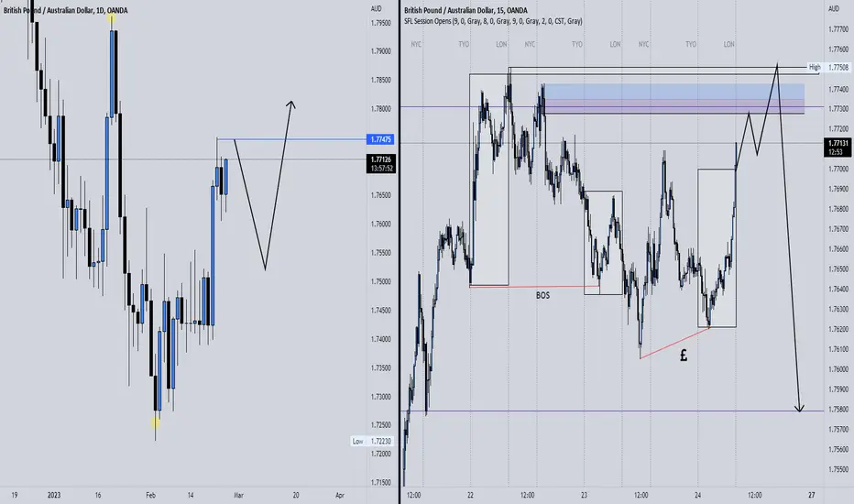Click the 1.76200 level on the 15-minute price axis
Image resolution: width=854 pixels, height=504 pixels.
click(x=838, y=329)
